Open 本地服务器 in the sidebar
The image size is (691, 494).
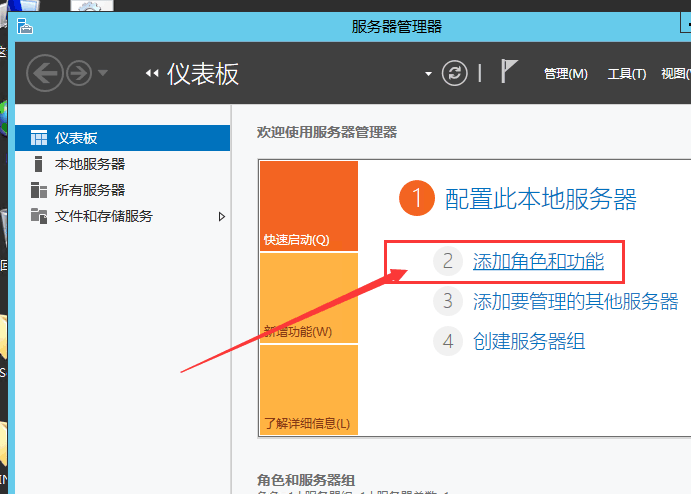89,164
